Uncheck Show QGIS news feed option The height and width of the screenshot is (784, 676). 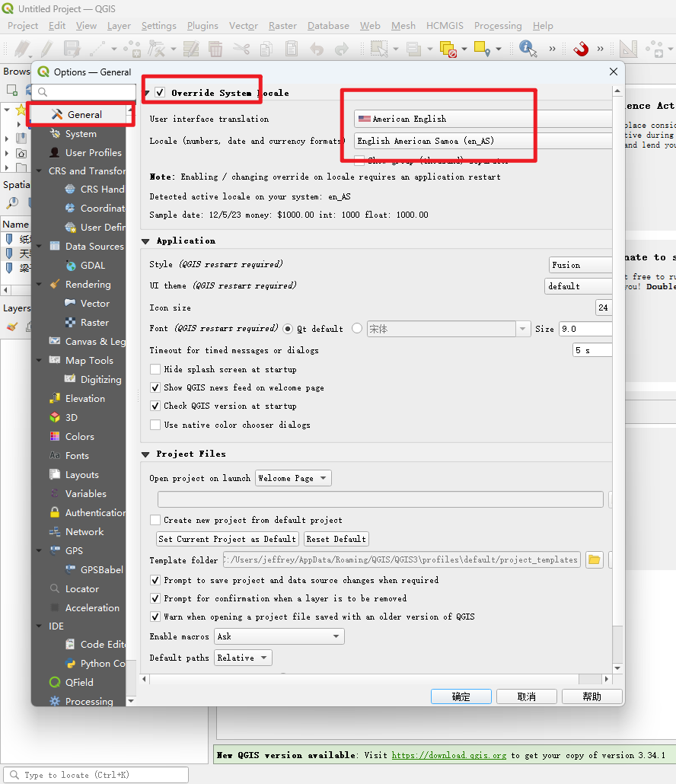point(155,387)
